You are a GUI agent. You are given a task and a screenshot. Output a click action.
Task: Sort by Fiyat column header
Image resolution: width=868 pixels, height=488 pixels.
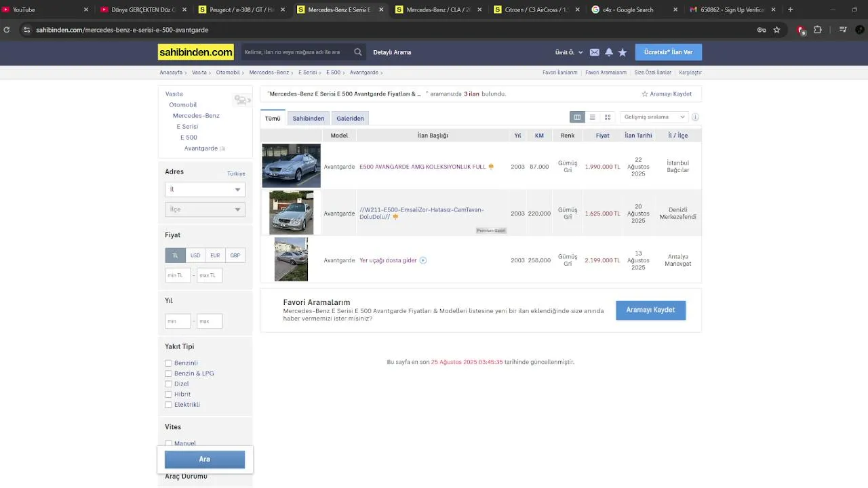(x=602, y=136)
